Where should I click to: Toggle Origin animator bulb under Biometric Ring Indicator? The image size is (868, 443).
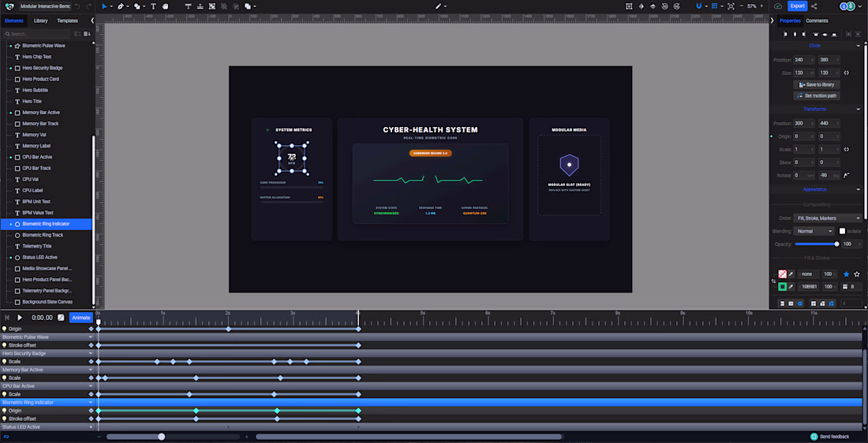(5, 411)
